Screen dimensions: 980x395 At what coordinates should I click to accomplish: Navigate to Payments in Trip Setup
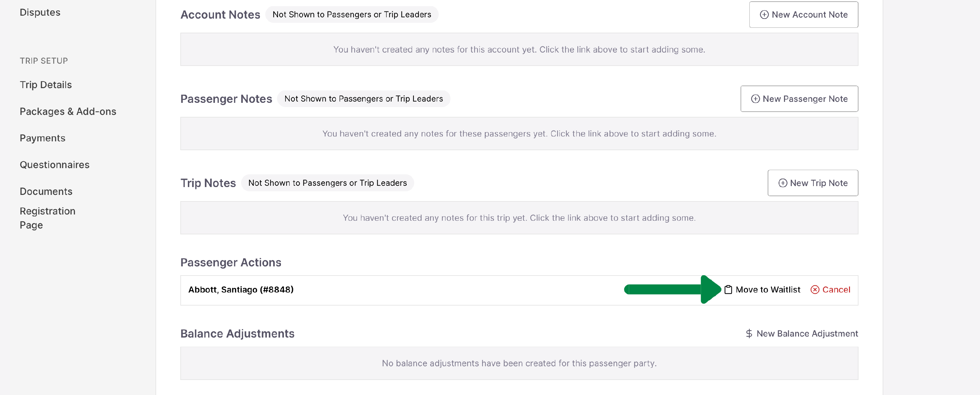point(42,138)
